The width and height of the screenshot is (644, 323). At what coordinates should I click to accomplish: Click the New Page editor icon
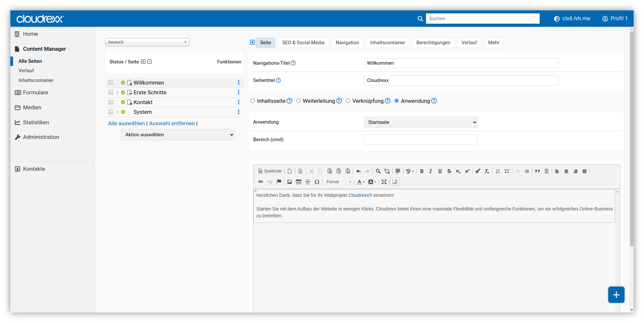tap(290, 171)
